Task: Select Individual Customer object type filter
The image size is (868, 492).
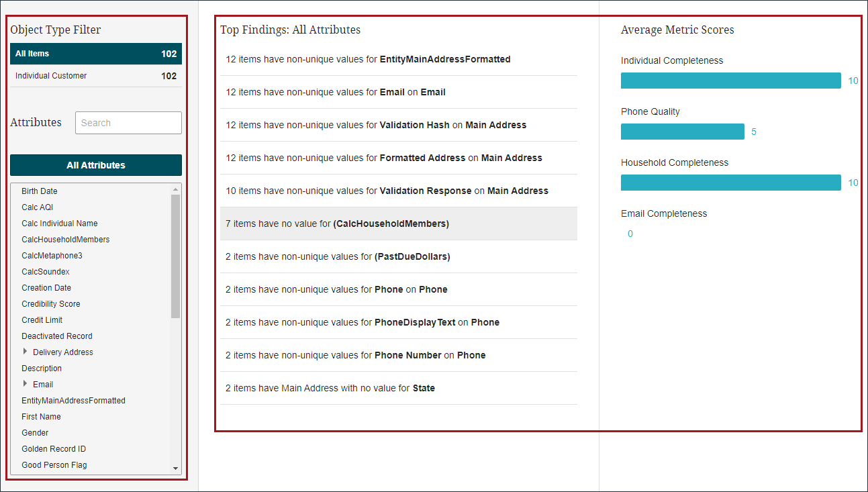Action: tap(95, 76)
